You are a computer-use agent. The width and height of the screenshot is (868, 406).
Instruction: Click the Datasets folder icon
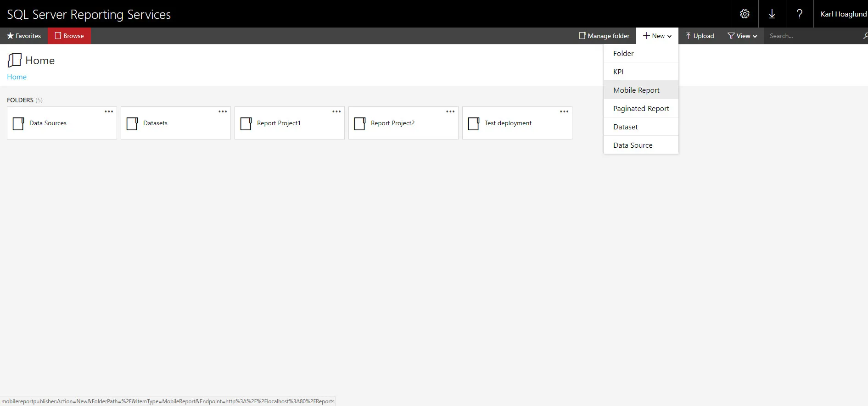[132, 123]
